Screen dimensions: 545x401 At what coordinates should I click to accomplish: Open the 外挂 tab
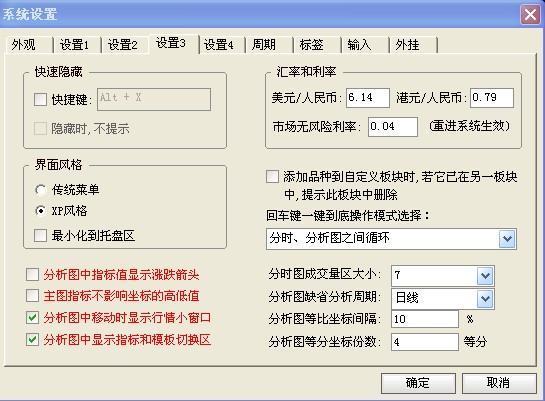[x=413, y=45]
